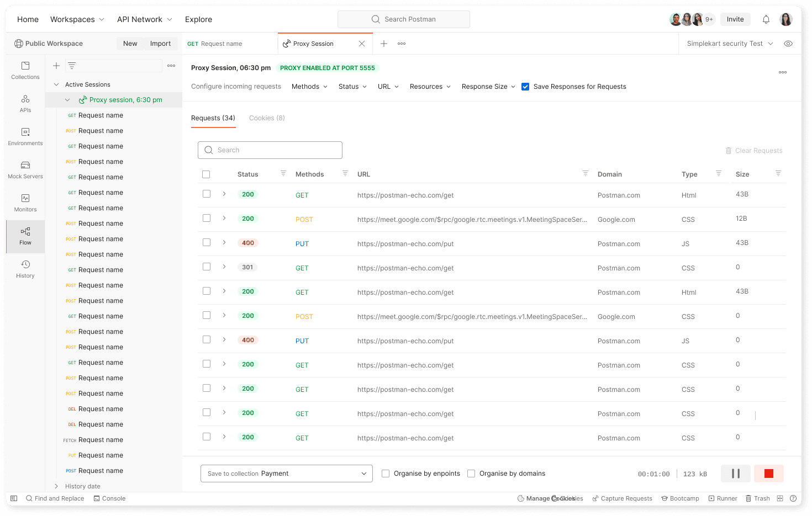Select the Flow sidebar icon
812x516 pixels.
(x=25, y=236)
